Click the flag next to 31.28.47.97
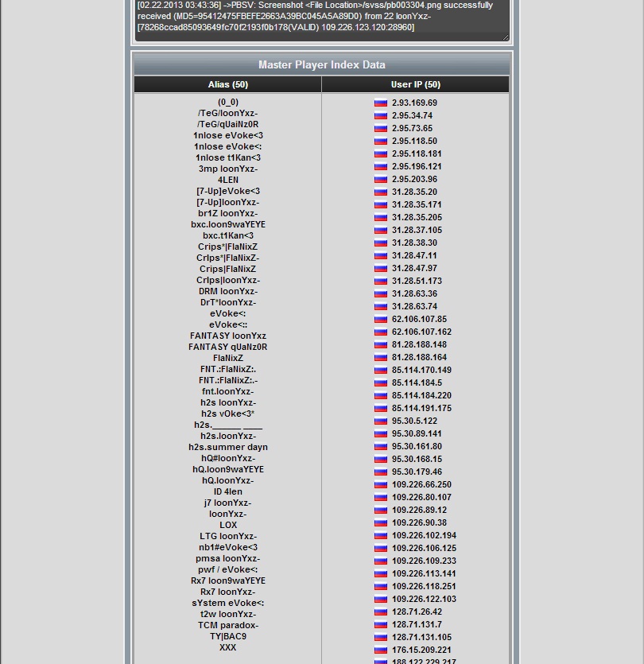 381,268
